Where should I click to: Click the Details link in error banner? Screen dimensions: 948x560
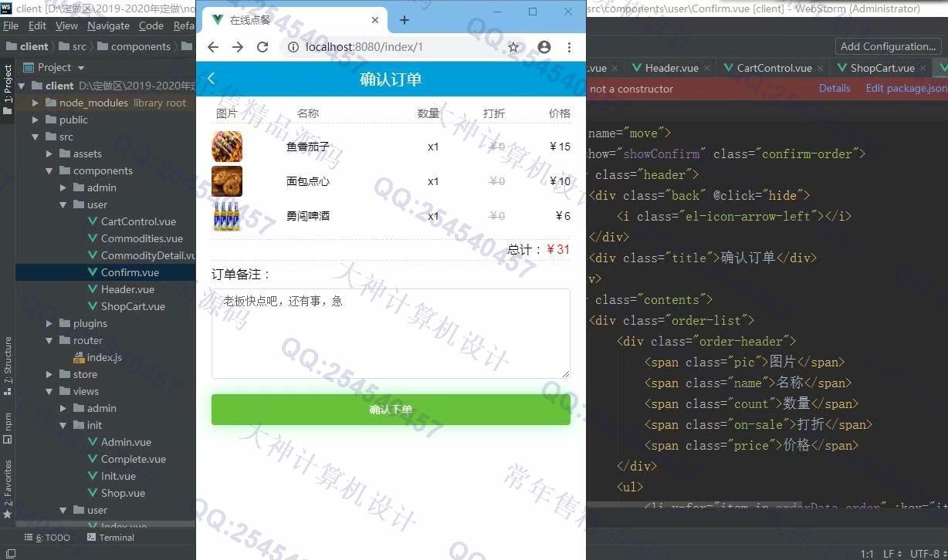pyautogui.click(x=835, y=88)
